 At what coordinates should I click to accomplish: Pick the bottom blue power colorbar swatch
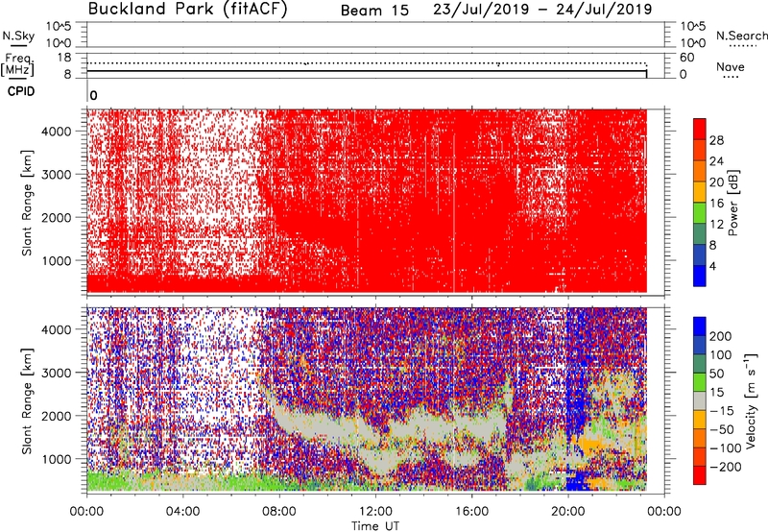pyautogui.click(x=700, y=276)
